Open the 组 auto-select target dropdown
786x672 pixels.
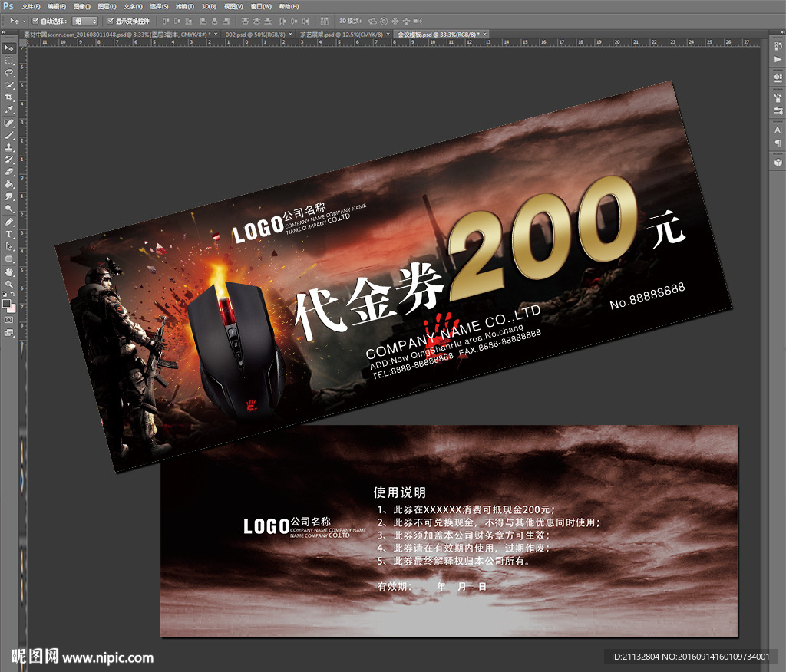tap(84, 21)
